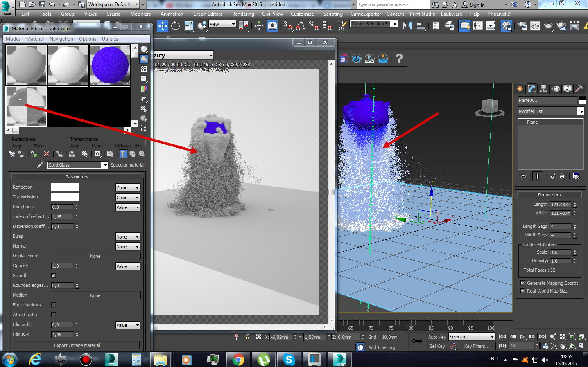The height and width of the screenshot is (367, 588).
Task: Open the Roughness Value dropdown
Action: tap(128, 207)
